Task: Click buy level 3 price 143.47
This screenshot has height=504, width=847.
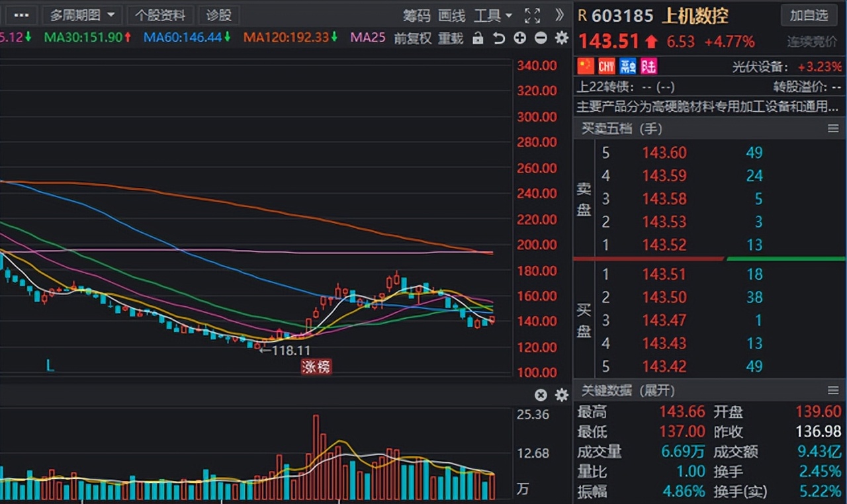Action: [664, 320]
